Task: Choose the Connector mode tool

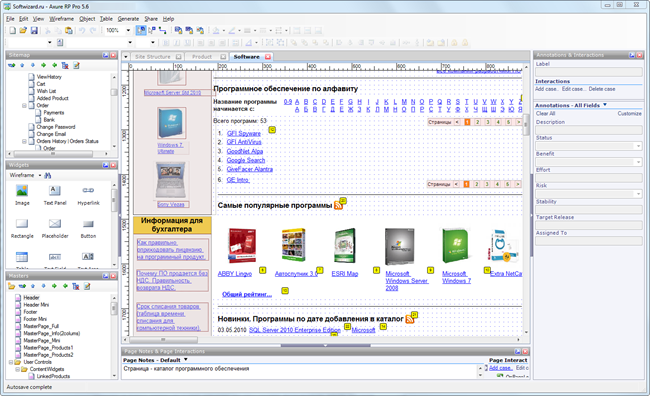Action: pyautogui.click(x=162, y=30)
